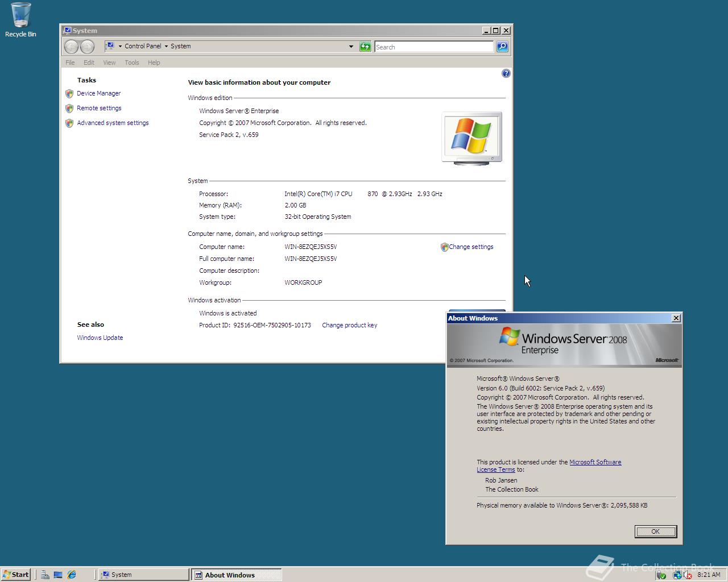The height and width of the screenshot is (582, 728).
Task: Click Control Panel in the breadcrumb
Action: tap(143, 46)
